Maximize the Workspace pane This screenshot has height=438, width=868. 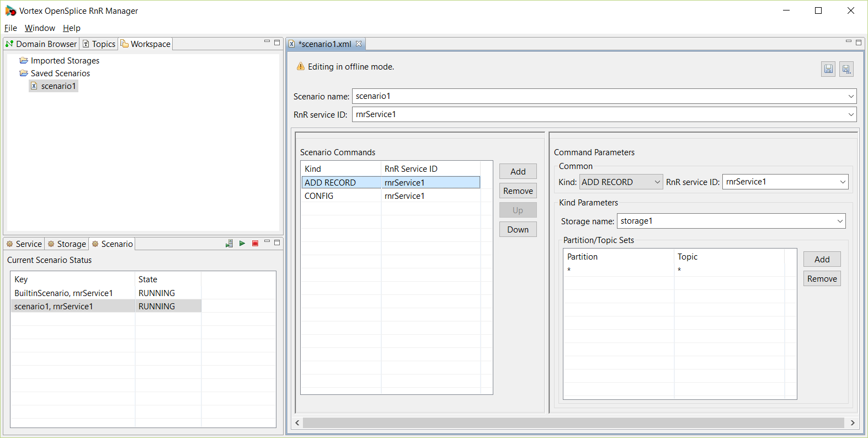click(x=277, y=42)
